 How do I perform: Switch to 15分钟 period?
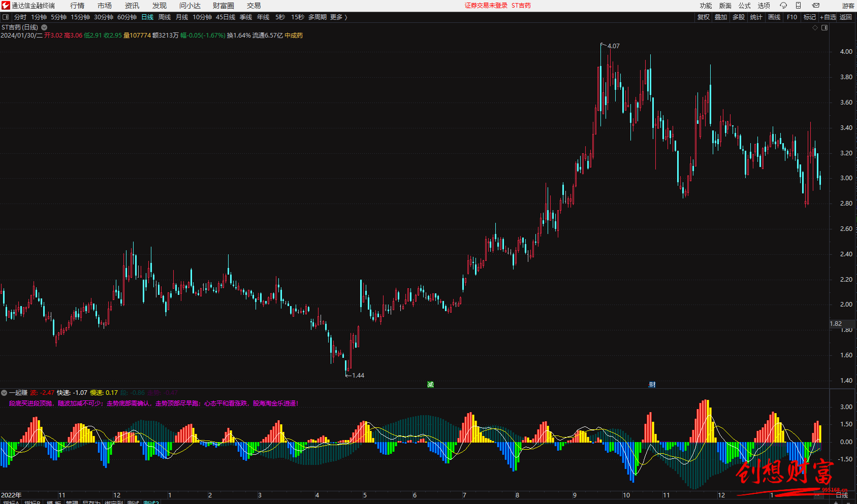80,17
